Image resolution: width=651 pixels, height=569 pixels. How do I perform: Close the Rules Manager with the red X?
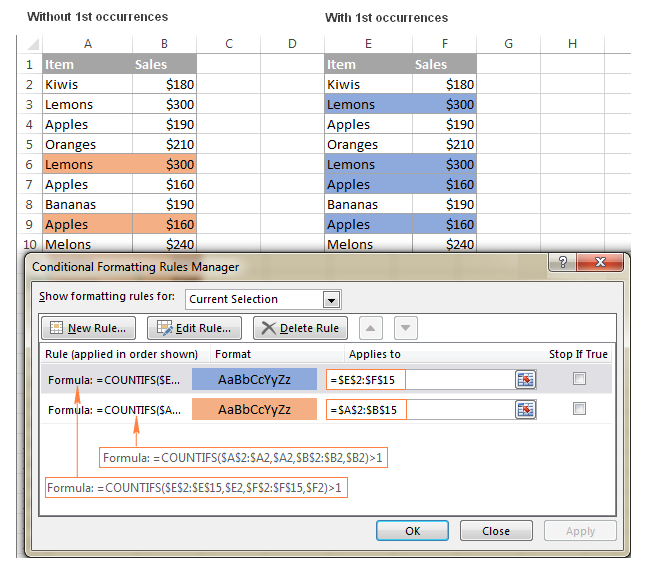click(600, 262)
